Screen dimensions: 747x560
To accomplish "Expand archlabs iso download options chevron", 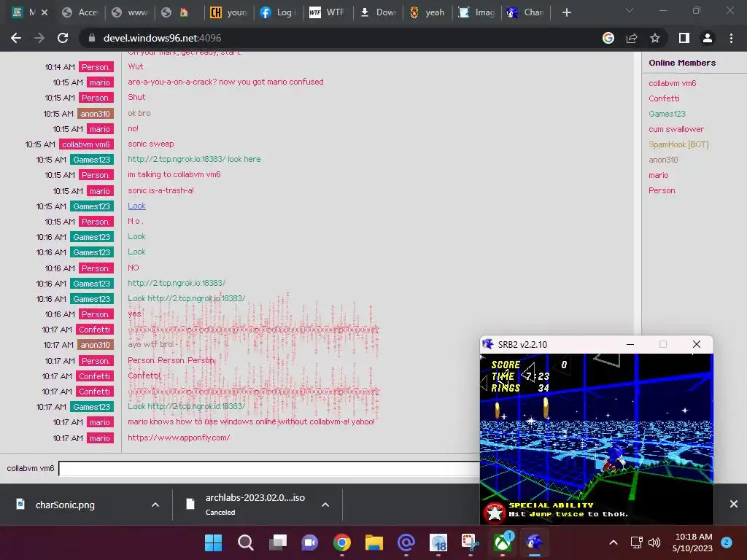I will (325, 505).
